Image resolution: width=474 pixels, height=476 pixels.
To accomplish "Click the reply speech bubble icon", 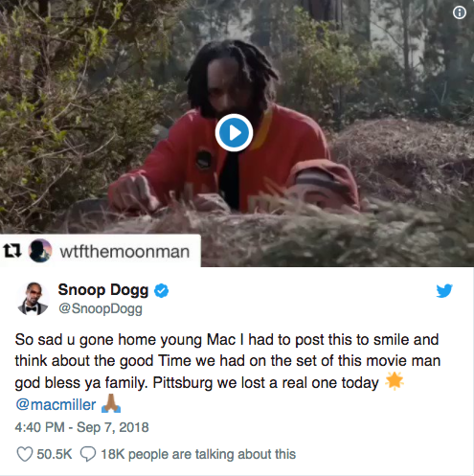I will point(88,454).
